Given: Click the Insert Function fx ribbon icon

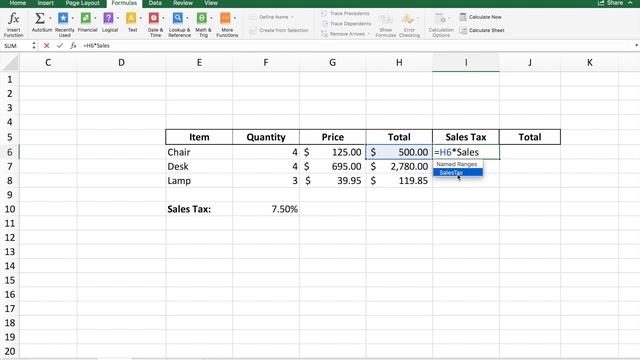Looking at the screenshot, I should pyautogui.click(x=13, y=19).
